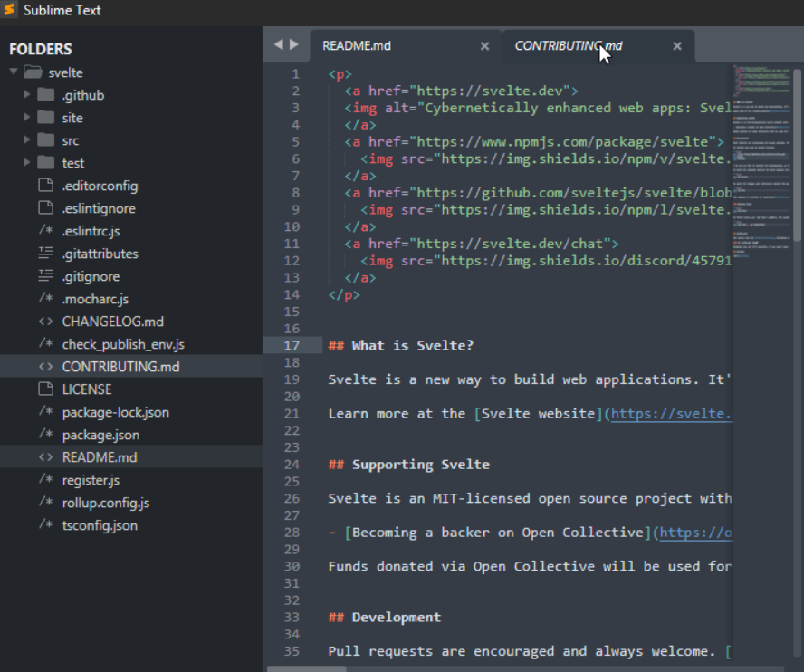Click the minimap code preview
Image resolution: width=804 pixels, height=672 pixels.
pyautogui.click(x=761, y=159)
